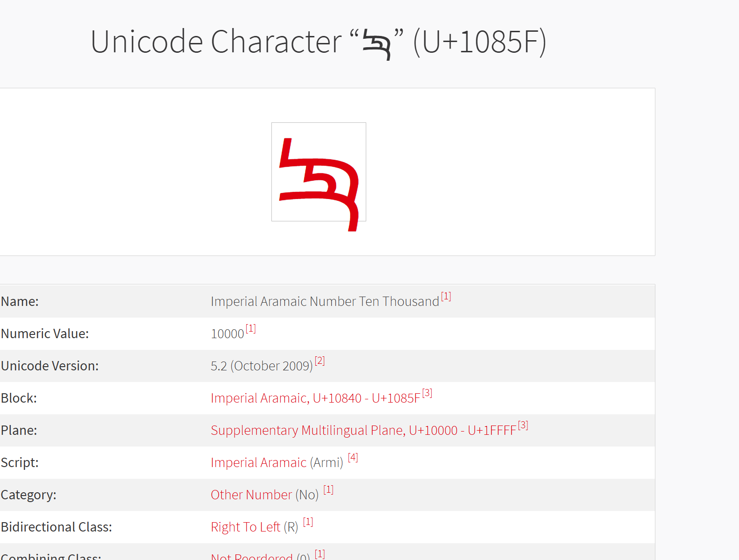
Task: Follow footnote [2] after Unicode Version
Action: coord(320,361)
